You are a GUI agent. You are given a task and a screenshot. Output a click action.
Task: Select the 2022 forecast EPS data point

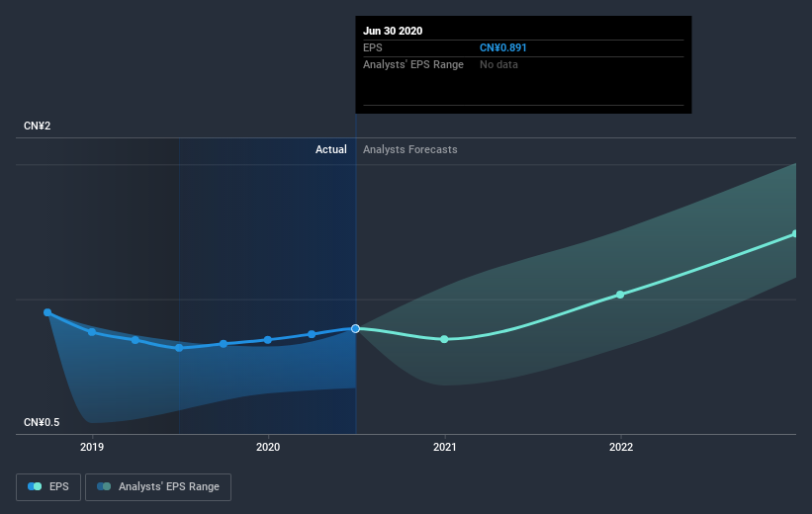[620, 295]
